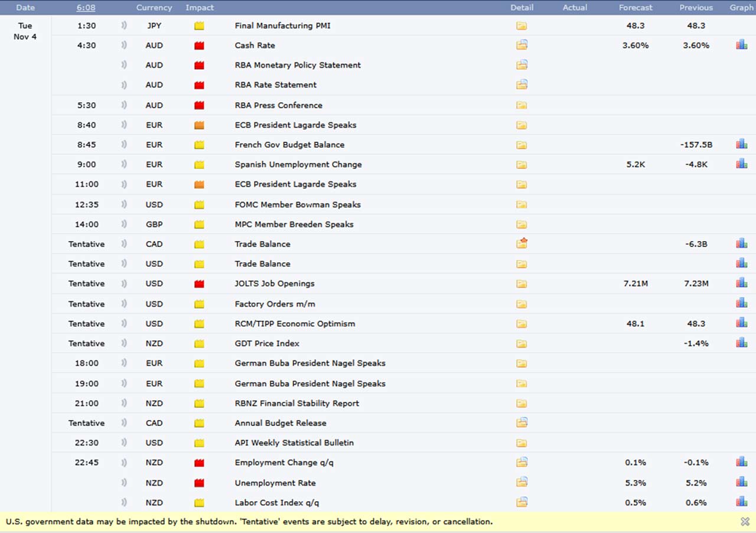
Task: Open detail folder for Cash Rate
Action: (x=522, y=45)
